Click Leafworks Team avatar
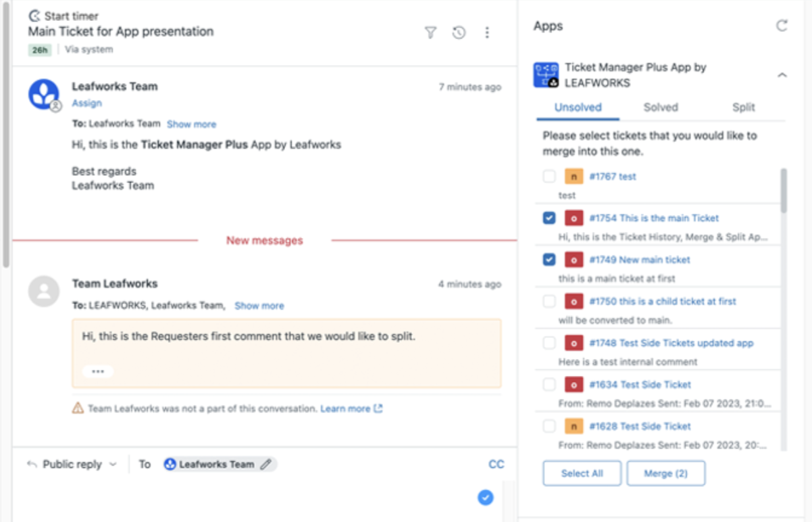The height and width of the screenshot is (522, 812). click(43, 94)
